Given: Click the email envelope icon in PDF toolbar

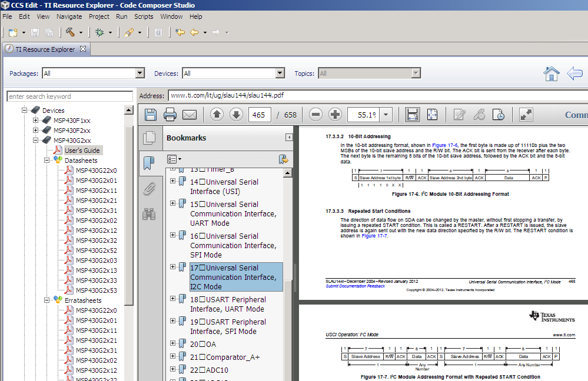Looking at the screenshot, I should (x=190, y=115).
